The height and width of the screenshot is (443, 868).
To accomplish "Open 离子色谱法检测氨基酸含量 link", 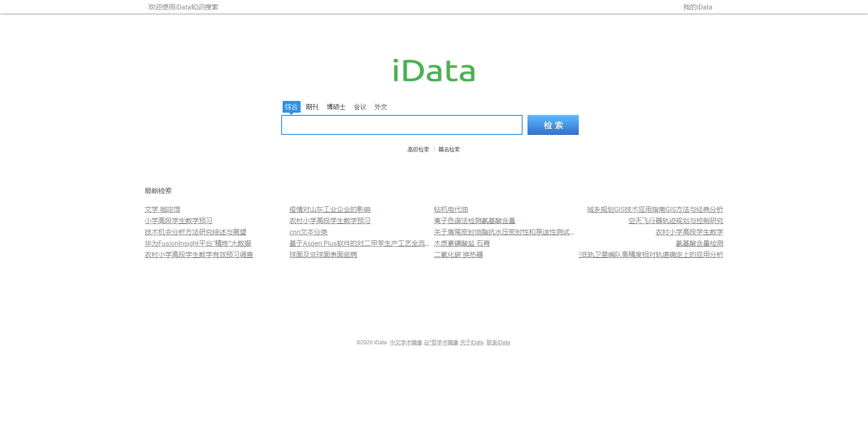I will 475,221.
